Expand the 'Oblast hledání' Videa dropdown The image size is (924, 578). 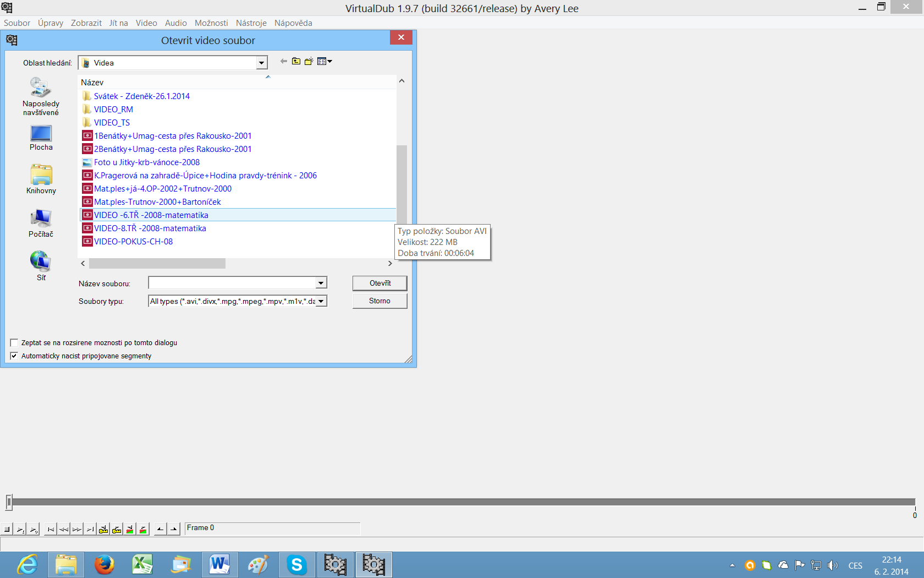(262, 63)
